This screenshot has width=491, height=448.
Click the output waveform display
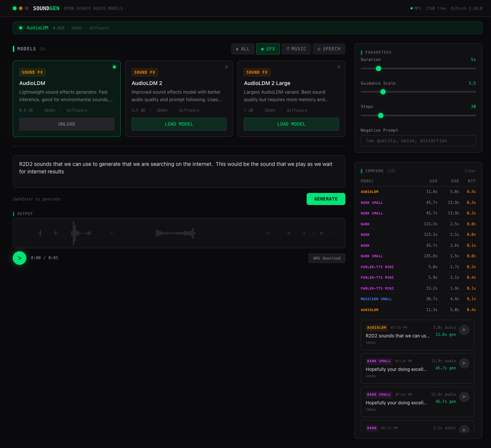coord(179,233)
